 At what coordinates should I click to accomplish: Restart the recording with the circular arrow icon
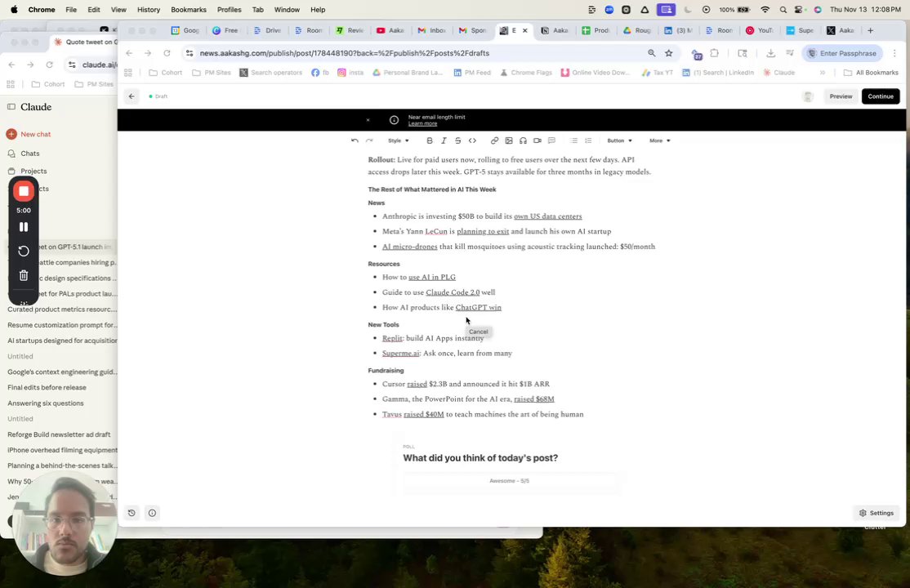coord(24,252)
